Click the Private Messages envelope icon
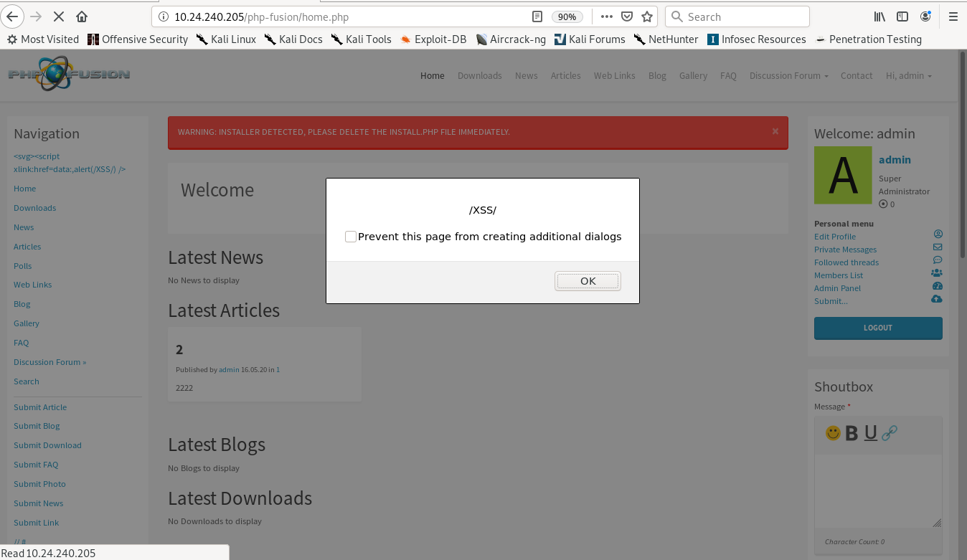 (938, 247)
